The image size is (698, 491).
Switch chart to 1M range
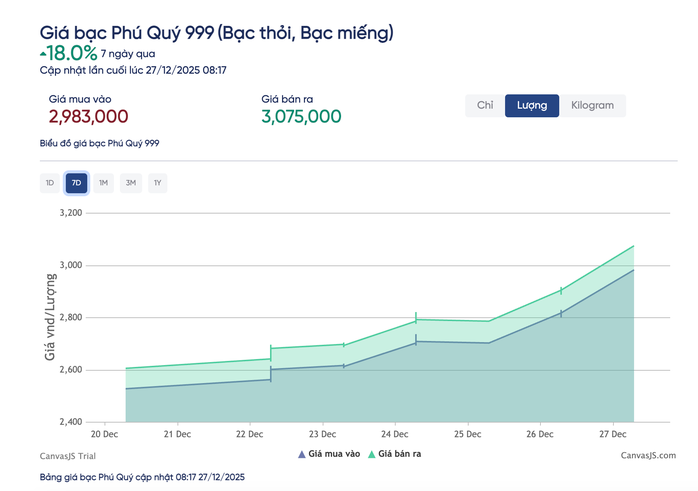103,183
